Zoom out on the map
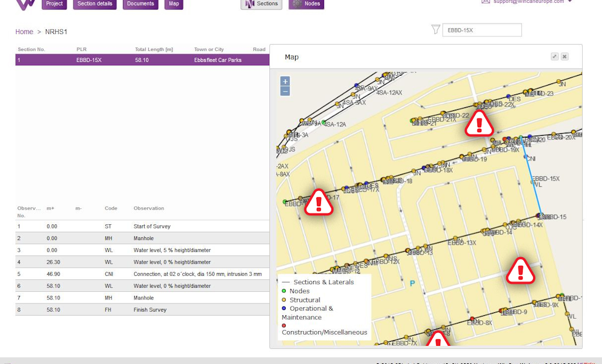The height and width of the screenshot is (364, 602). click(x=285, y=91)
